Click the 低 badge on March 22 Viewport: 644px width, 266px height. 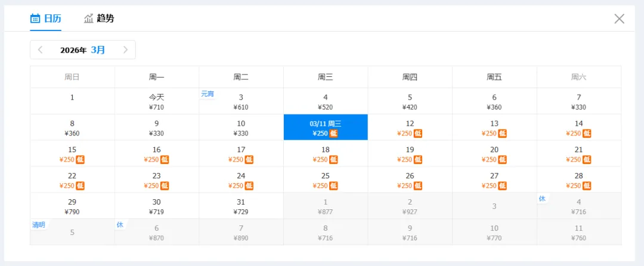coord(80,186)
